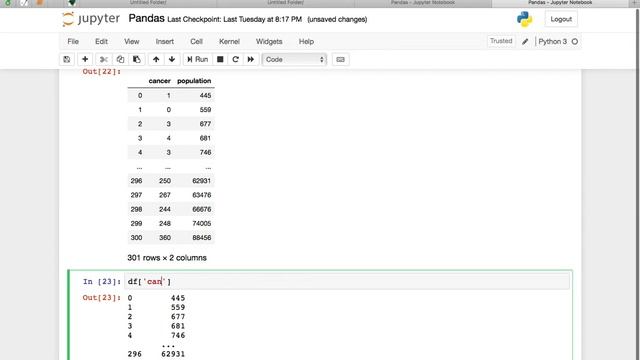Click the kernel idle circle indicator

coord(575,42)
